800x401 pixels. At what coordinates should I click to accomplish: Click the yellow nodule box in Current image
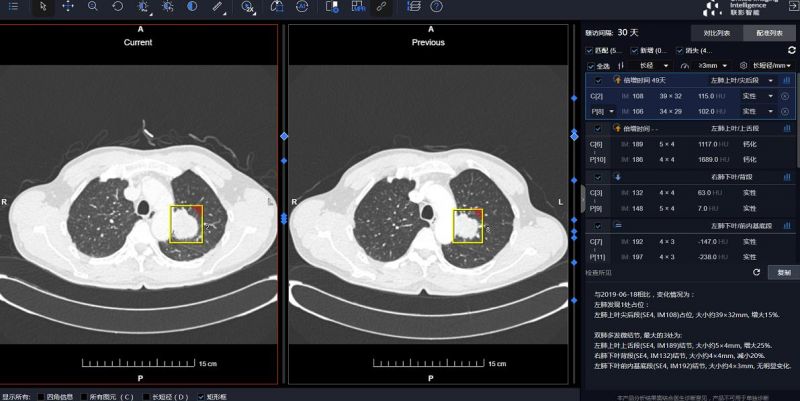186,224
